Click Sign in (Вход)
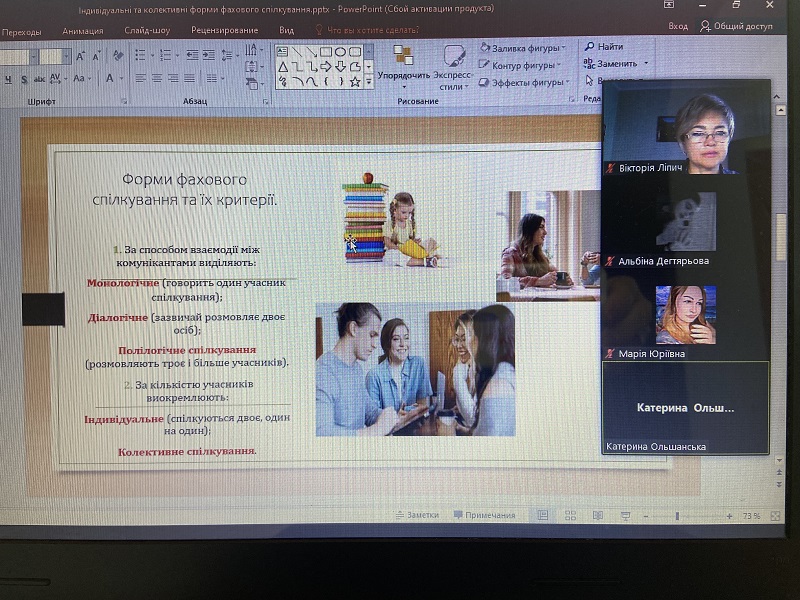800x600 pixels. click(x=678, y=26)
